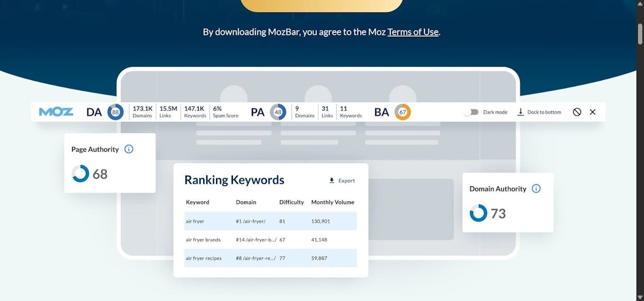Click the circle-slash disable icon in MozBar
Image resolution: width=644 pixels, height=301 pixels.
point(577,112)
